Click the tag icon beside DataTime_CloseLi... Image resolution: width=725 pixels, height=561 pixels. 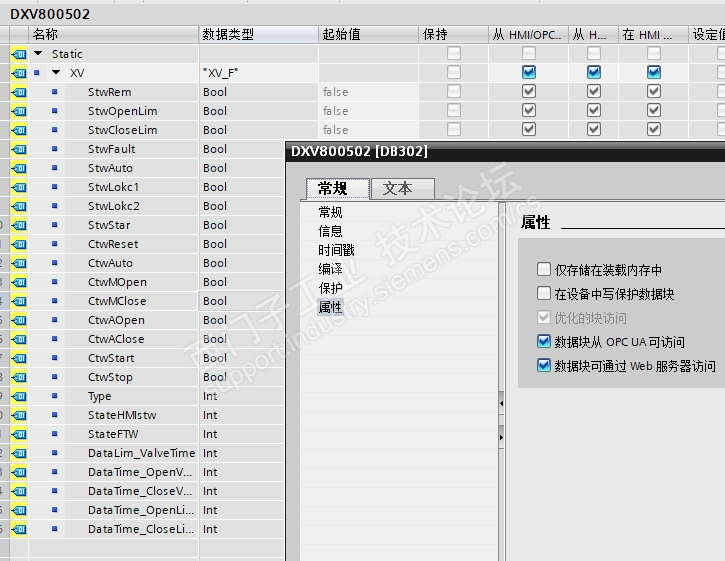19,529
